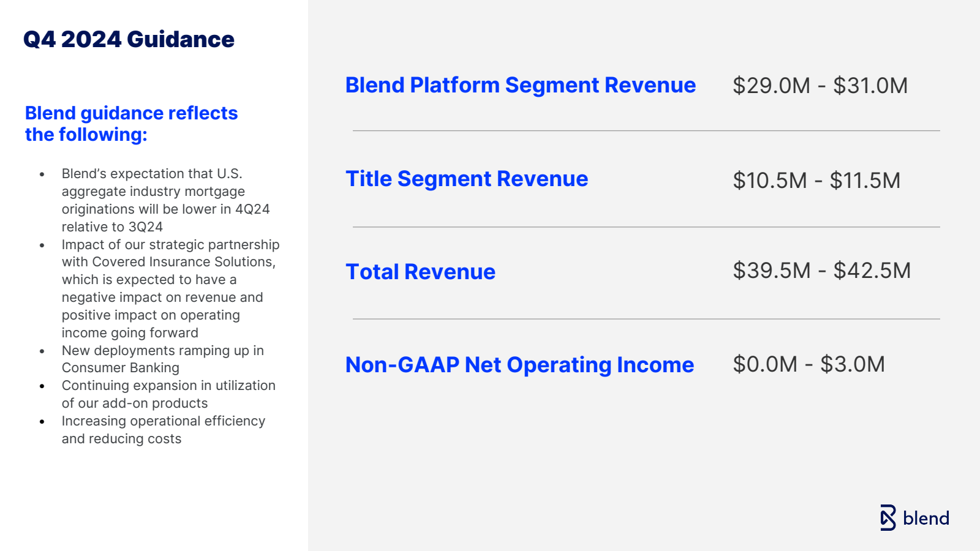The height and width of the screenshot is (551, 980).
Task: Click the mortgage originations bullet text
Action: [165, 200]
